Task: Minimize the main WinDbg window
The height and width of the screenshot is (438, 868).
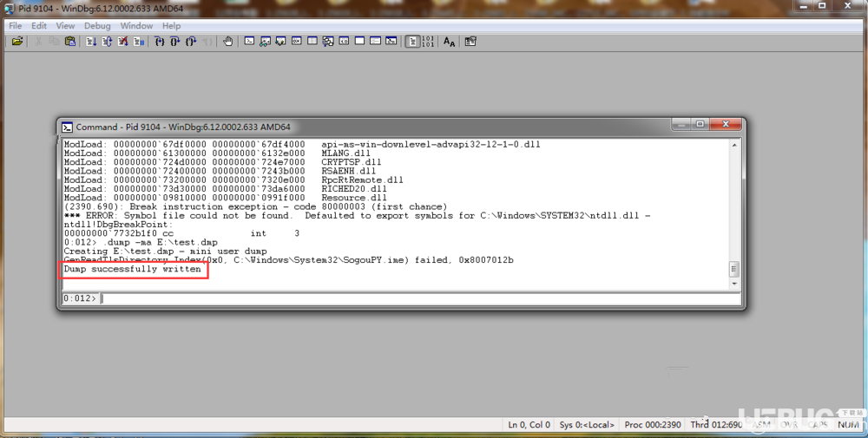Action: [x=804, y=5]
